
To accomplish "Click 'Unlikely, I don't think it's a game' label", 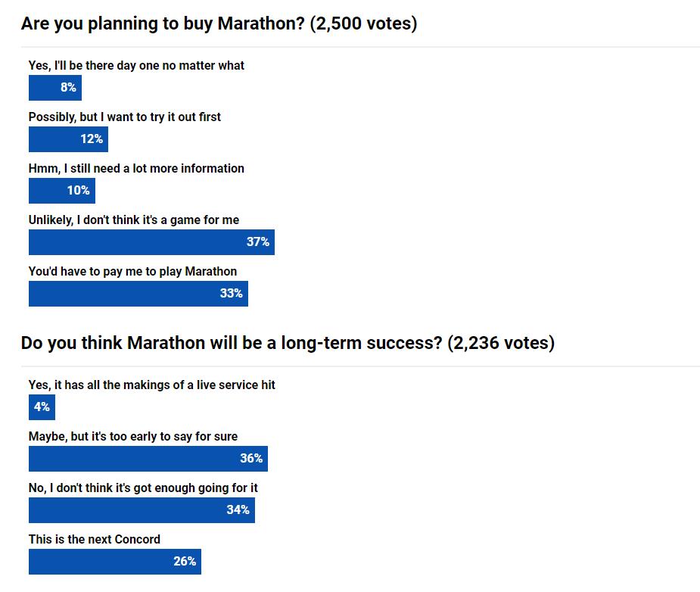I will pos(133,220).
